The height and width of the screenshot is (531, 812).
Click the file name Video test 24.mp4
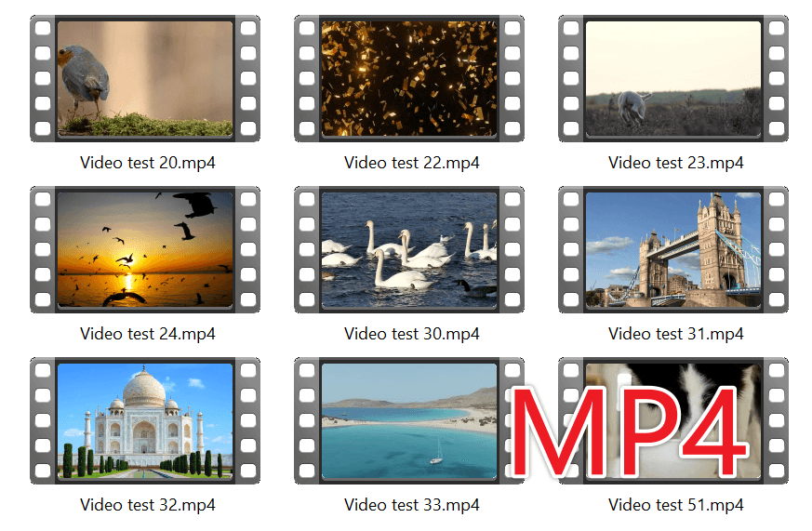pyautogui.click(x=148, y=334)
